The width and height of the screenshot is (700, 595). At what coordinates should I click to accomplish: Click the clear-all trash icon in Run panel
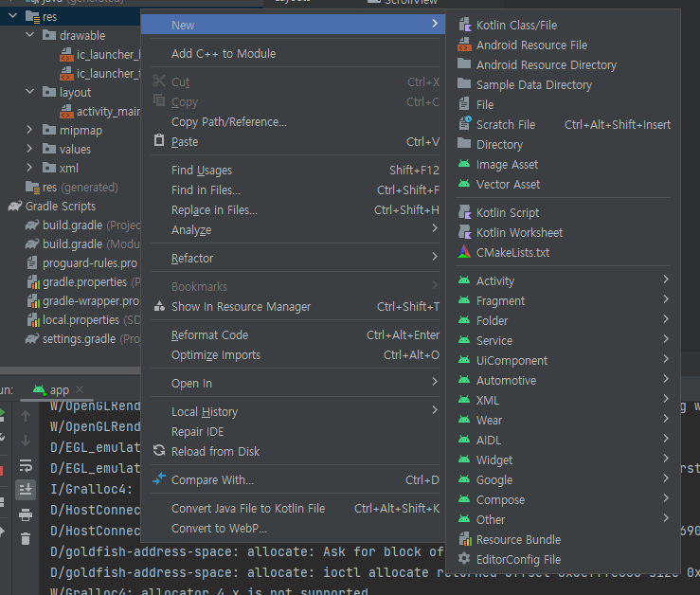point(26,539)
